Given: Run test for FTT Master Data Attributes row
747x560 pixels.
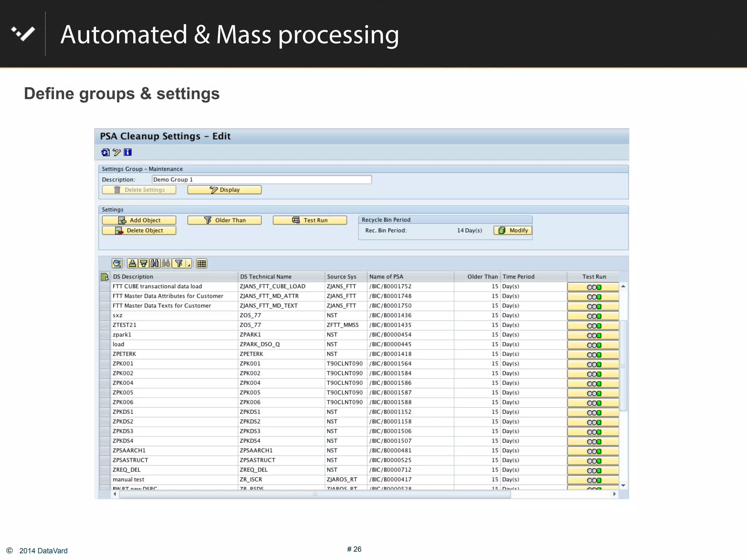Looking at the screenshot, I should click(x=593, y=296).
